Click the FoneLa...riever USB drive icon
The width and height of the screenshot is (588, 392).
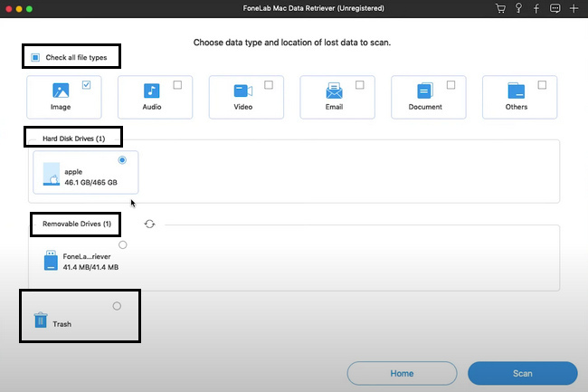point(51,261)
